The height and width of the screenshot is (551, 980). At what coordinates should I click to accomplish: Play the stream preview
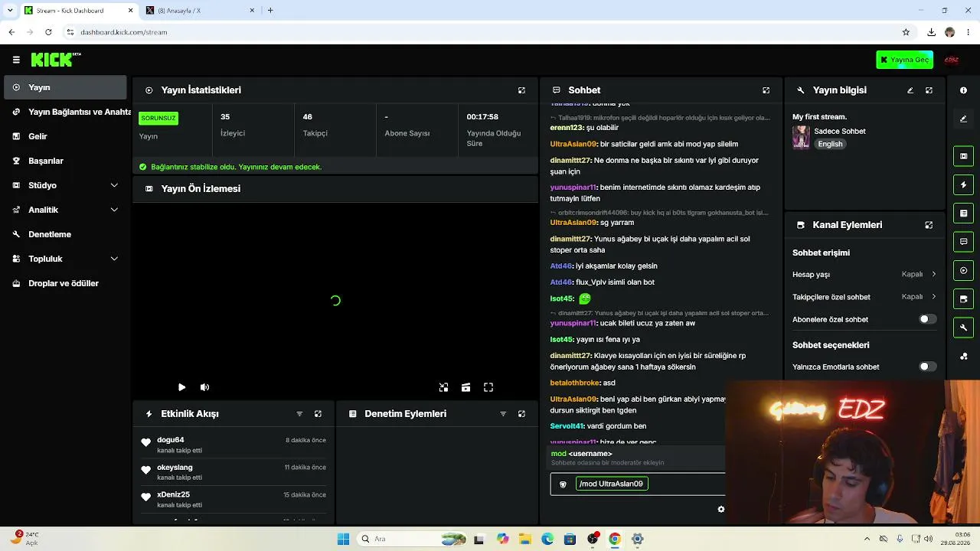point(181,387)
